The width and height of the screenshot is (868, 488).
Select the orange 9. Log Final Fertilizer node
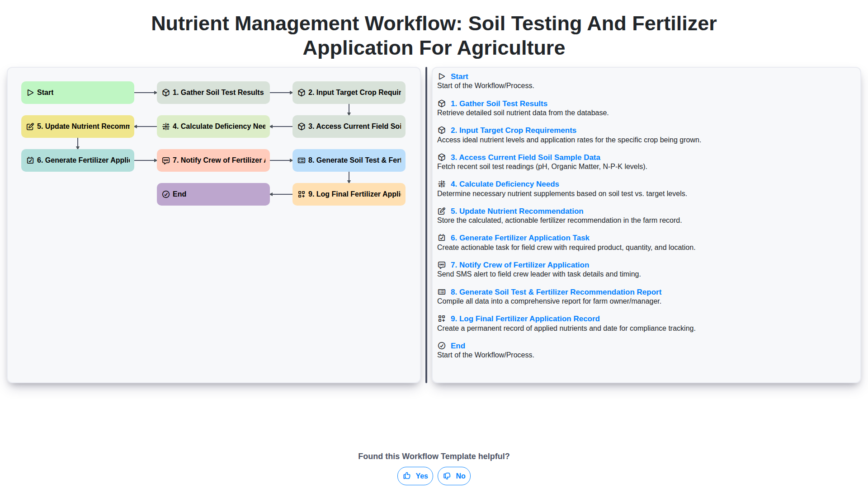coord(349,194)
